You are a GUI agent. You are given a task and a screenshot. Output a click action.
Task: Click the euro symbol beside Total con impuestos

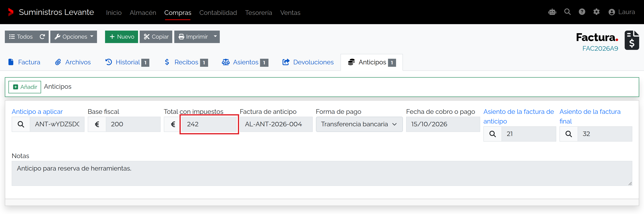click(x=173, y=124)
